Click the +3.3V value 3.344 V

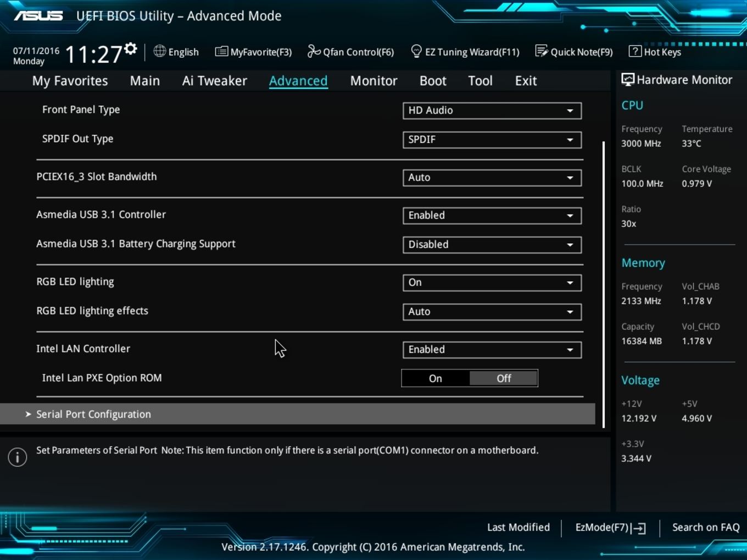click(636, 458)
